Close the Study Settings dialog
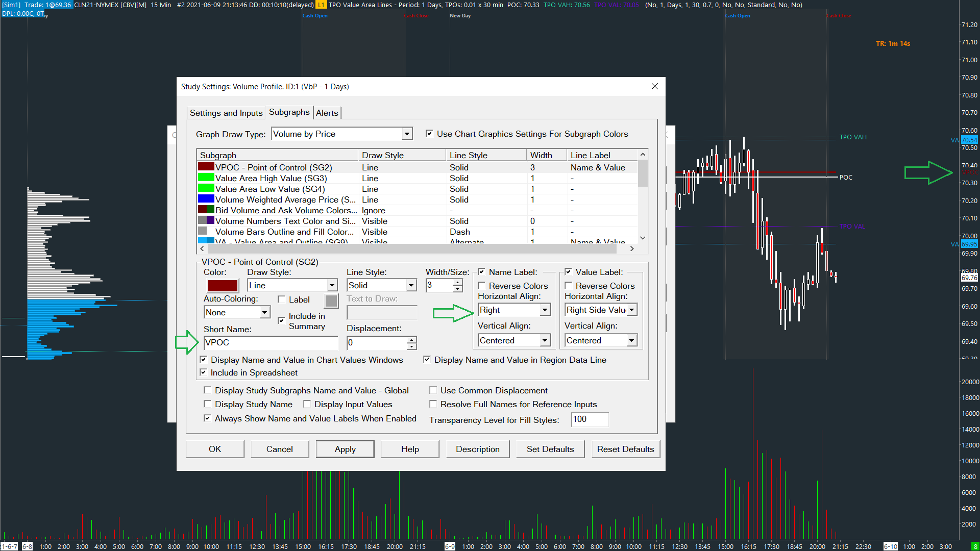980x551 pixels. [x=655, y=86]
